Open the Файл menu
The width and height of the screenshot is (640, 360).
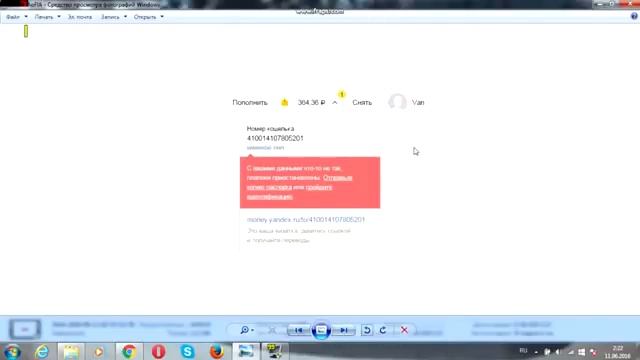pos(17,17)
